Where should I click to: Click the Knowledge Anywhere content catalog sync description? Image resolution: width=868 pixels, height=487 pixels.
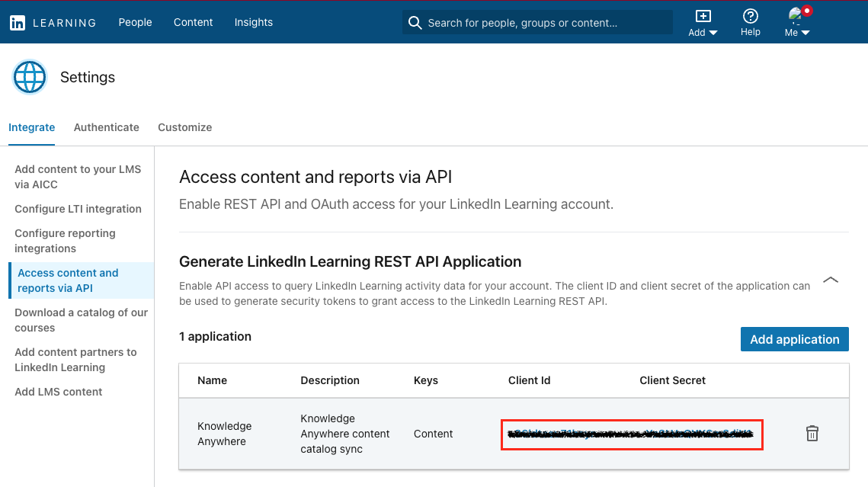pos(345,434)
